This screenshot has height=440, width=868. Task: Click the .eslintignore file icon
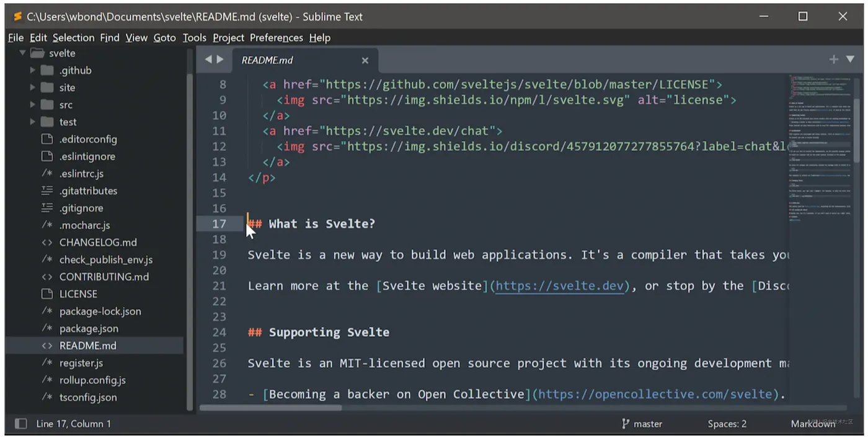pyautogui.click(x=46, y=156)
